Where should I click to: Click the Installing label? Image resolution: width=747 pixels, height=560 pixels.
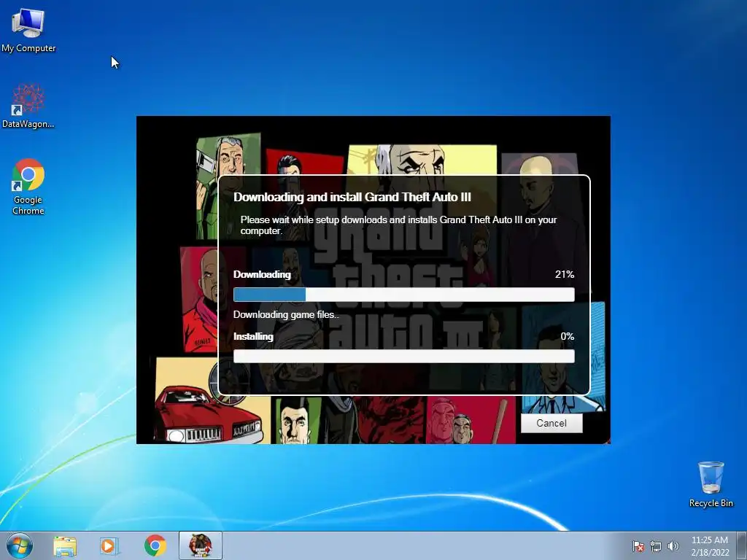[253, 336]
